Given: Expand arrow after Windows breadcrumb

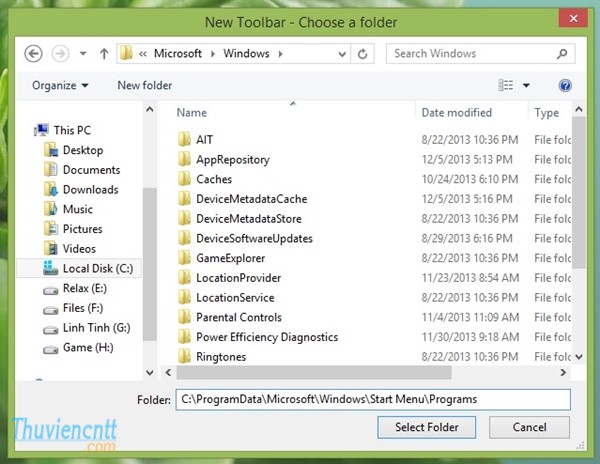Looking at the screenshot, I should (280, 54).
